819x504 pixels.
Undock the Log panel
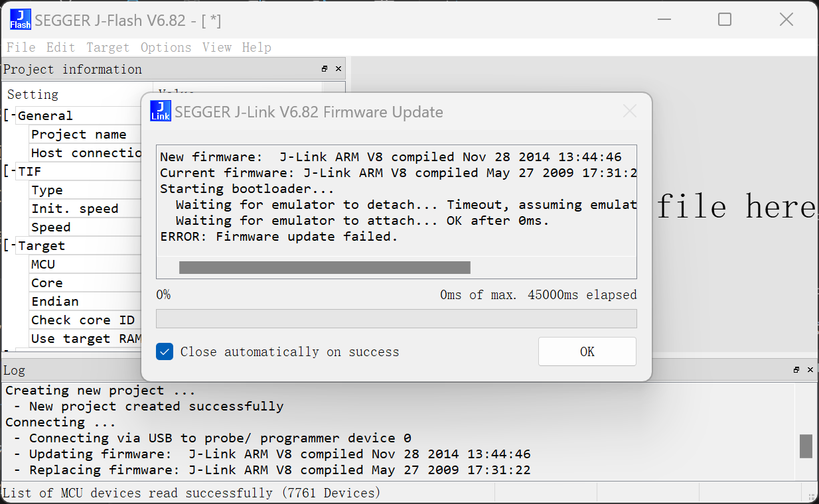(796, 370)
